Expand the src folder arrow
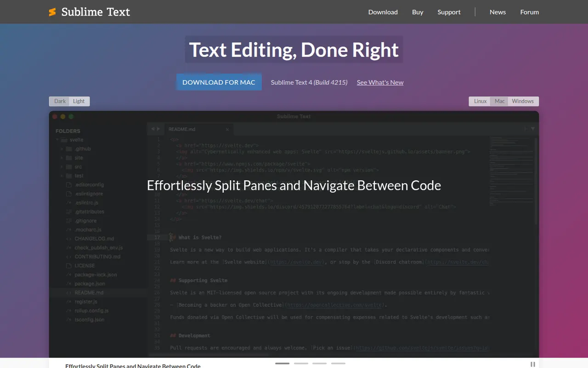 [62, 167]
